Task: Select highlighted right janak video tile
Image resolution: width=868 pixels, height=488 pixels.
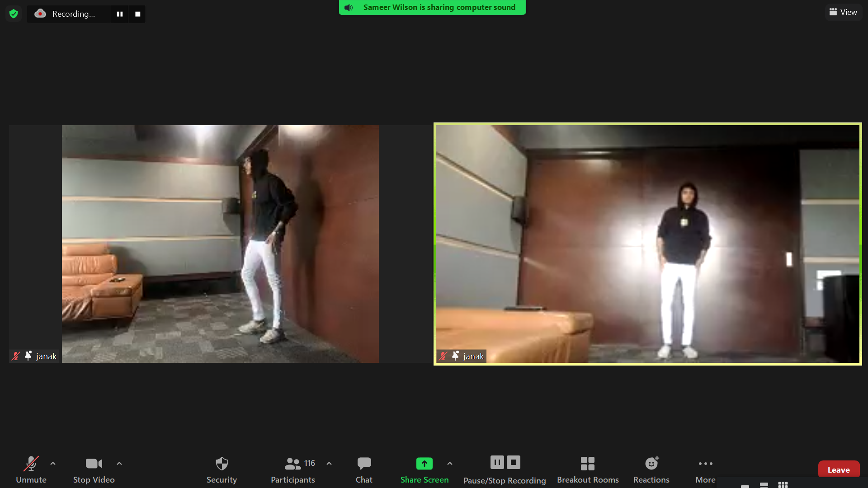Action: [x=648, y=244]
